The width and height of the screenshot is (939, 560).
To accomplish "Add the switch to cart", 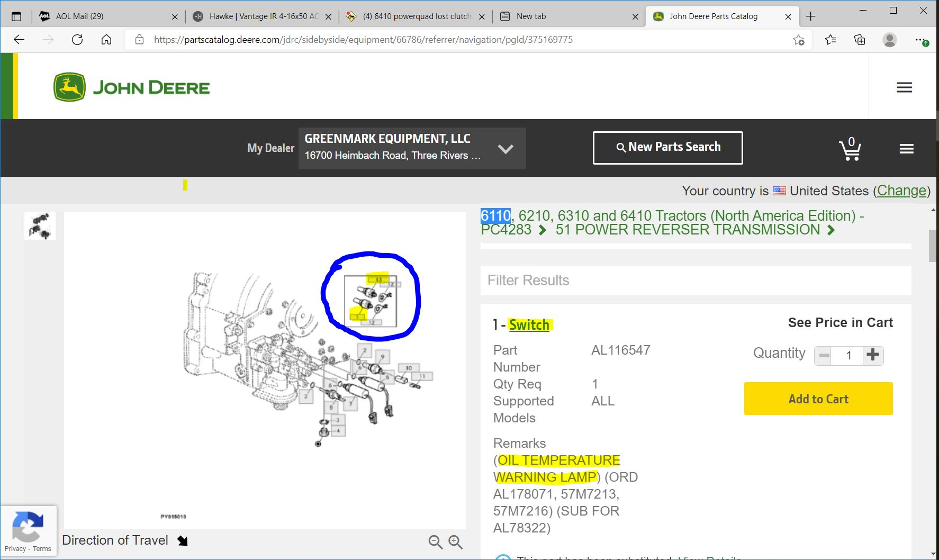I will [818, 399].
